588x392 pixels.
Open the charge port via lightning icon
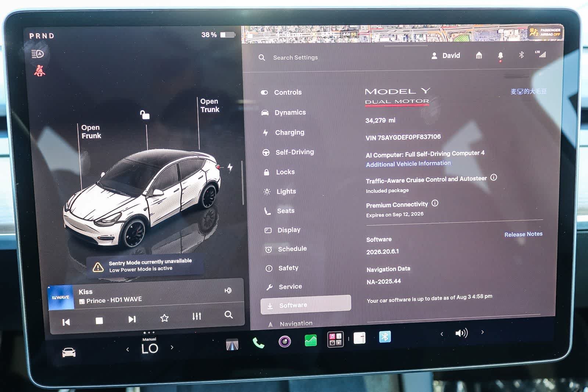coord(230,168)
